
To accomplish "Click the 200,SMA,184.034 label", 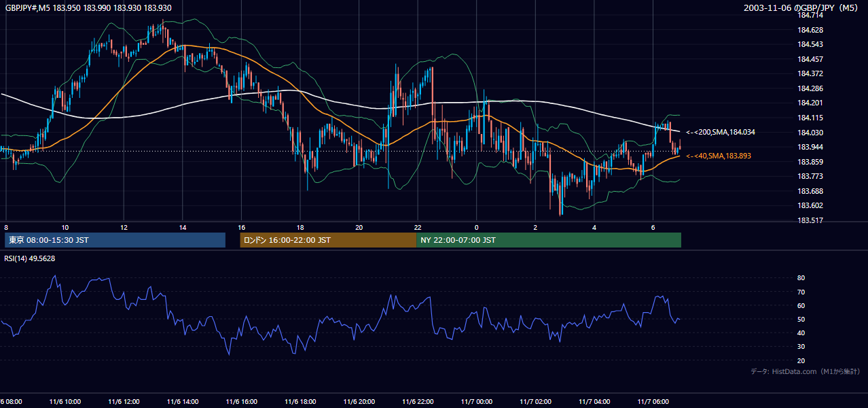I will (x=721, y=132).
